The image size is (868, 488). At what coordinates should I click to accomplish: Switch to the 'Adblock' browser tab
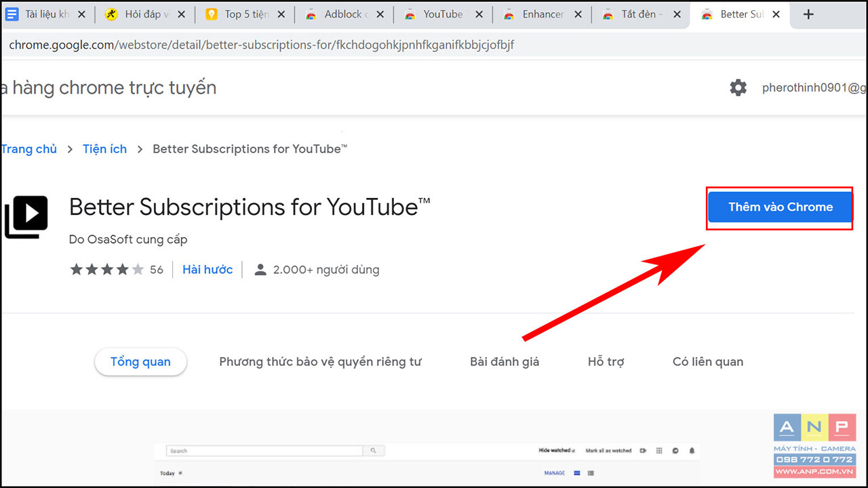point(344,14)
